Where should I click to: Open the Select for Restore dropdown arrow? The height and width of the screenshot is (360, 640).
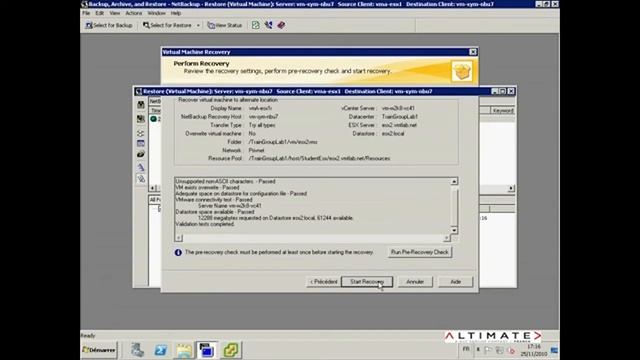[x=198, y=25]
